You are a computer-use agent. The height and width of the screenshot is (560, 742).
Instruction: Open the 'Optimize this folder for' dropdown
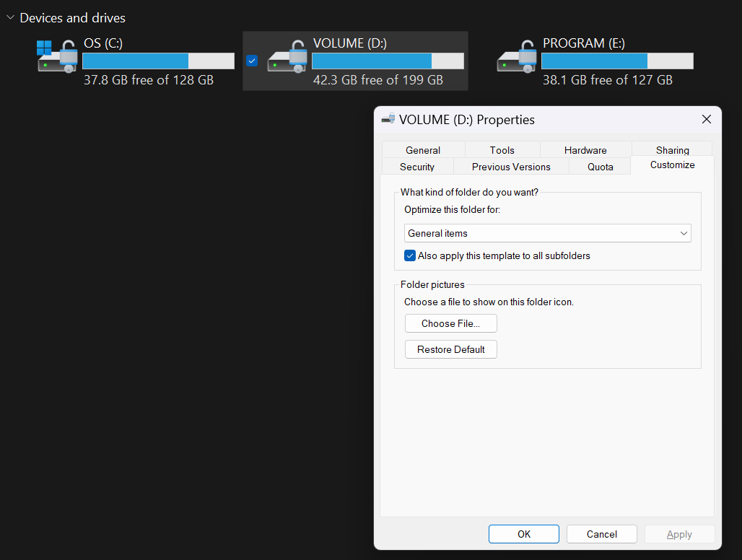point(547,233)
